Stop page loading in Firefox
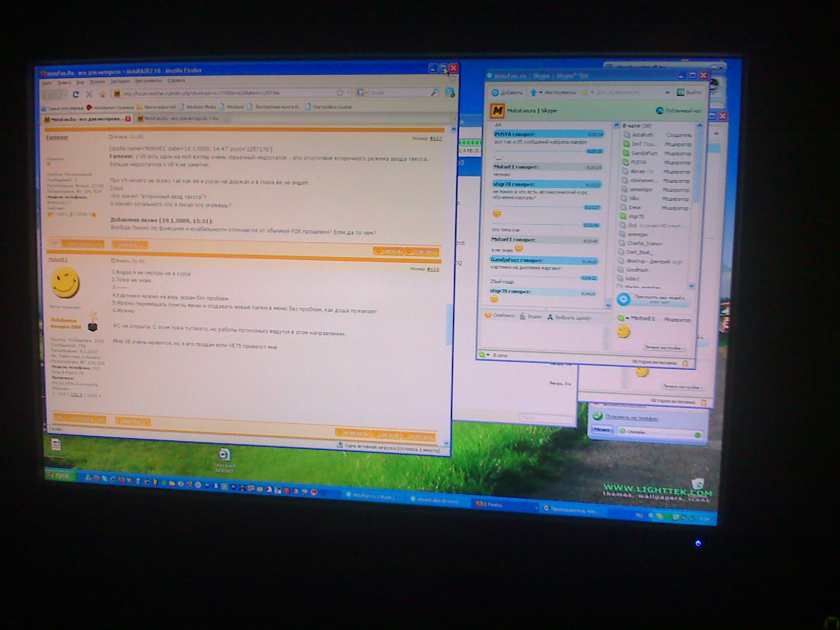The height and width of the screenshot is (630, 840). point(89,94)
